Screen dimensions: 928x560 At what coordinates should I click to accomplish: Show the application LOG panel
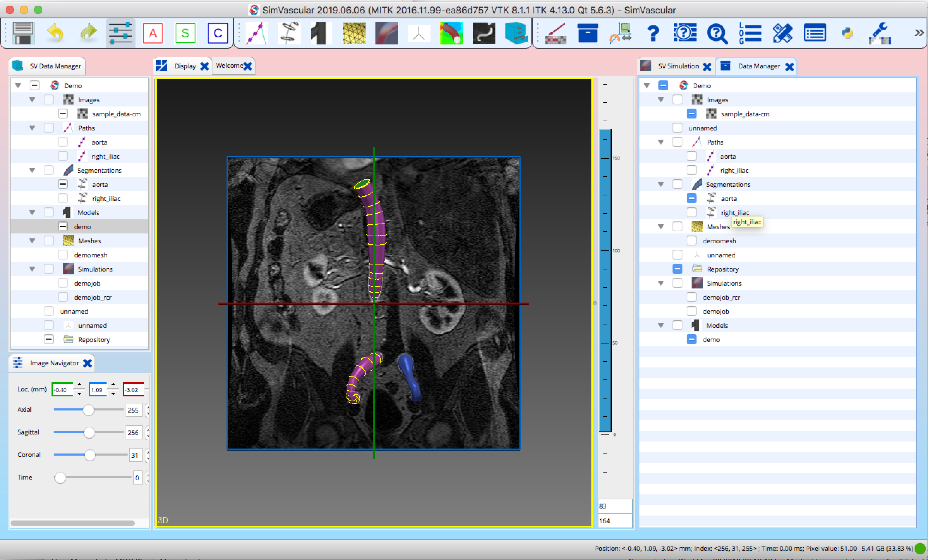[749, 33]
